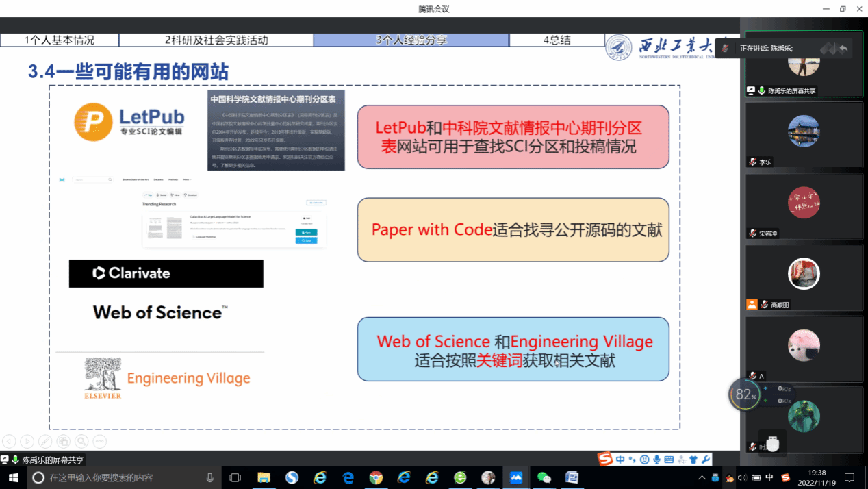
Task: Toggle the Sogou toolbar microphone voice input
Action: click(x=656, y=460)
